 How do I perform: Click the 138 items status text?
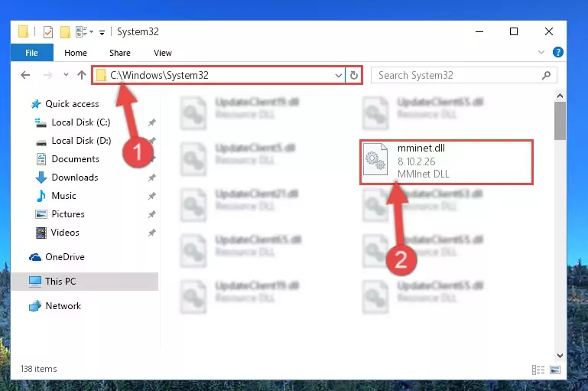point(39,369)
